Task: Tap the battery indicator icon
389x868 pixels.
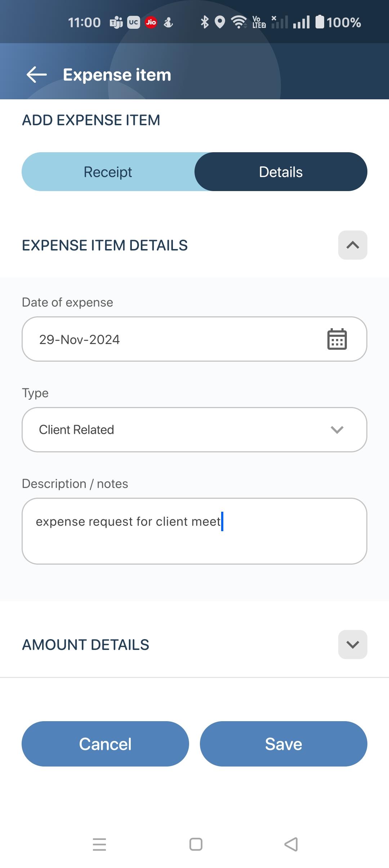Action: click(x=319, y=22)
